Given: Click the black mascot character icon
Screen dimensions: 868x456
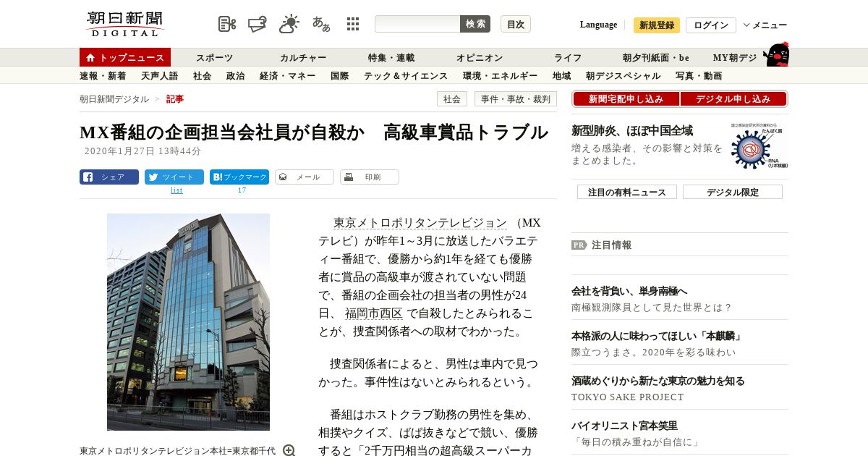Looking at the screenshot, I should [776, 55].
